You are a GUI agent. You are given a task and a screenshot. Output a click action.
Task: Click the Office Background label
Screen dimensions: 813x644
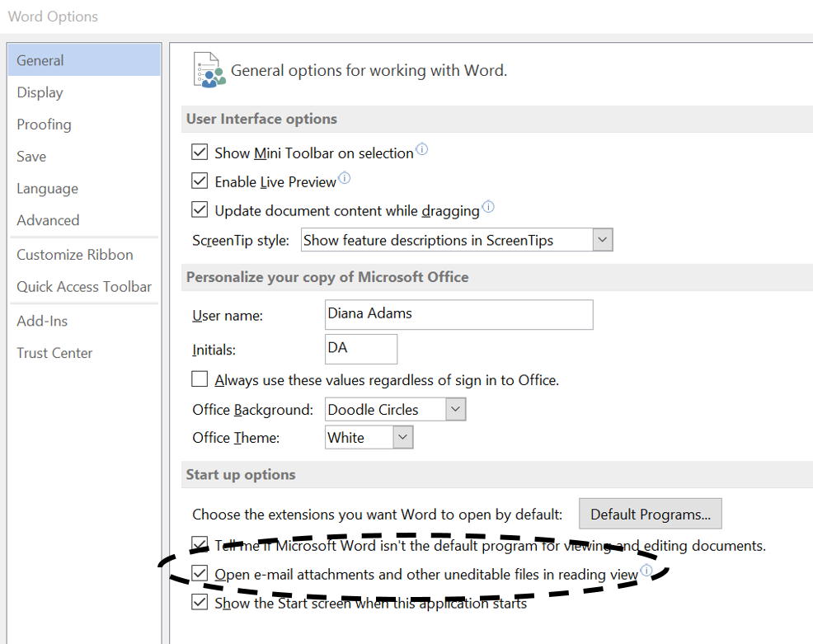[x=252, y=410]
